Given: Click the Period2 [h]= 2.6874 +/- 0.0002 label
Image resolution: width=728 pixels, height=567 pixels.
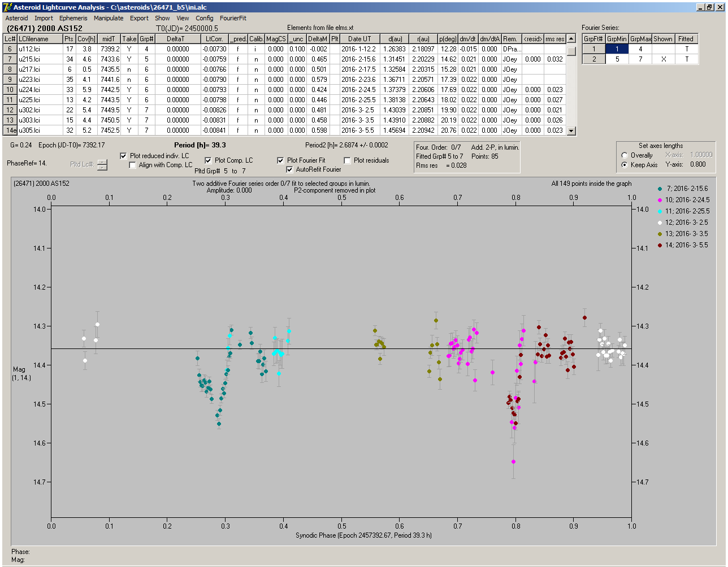Looking at the screenshot, I should 346,145.
